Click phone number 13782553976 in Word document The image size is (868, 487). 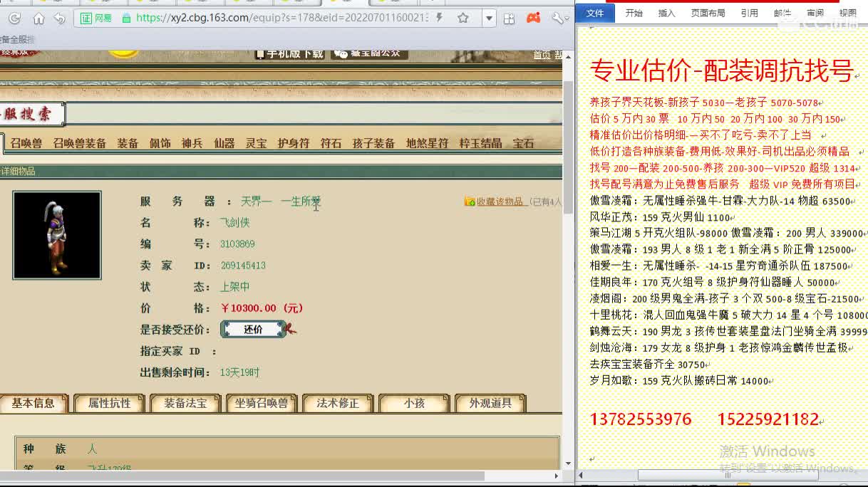(x=641, y=419)
